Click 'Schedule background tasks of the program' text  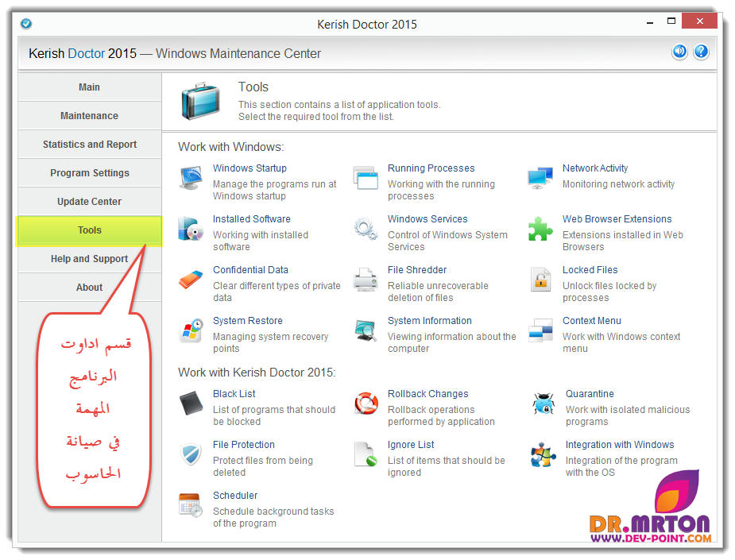(273, 517)
